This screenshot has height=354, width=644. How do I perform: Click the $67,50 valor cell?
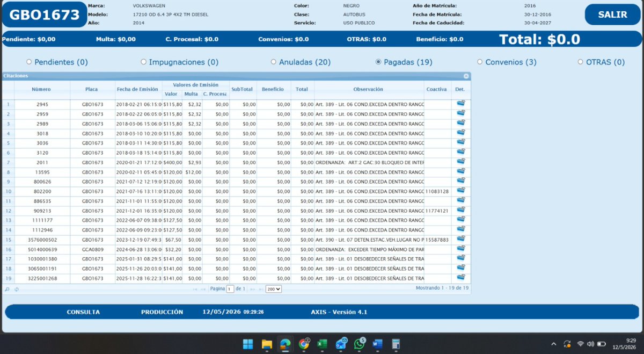point(172,240)
